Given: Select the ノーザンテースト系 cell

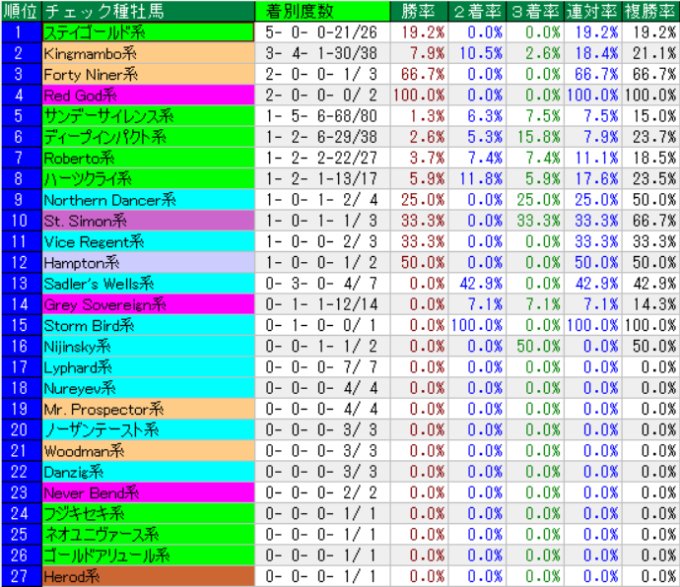Looking at the screenshot, I should pyautogui.click(x=148, y=430).
